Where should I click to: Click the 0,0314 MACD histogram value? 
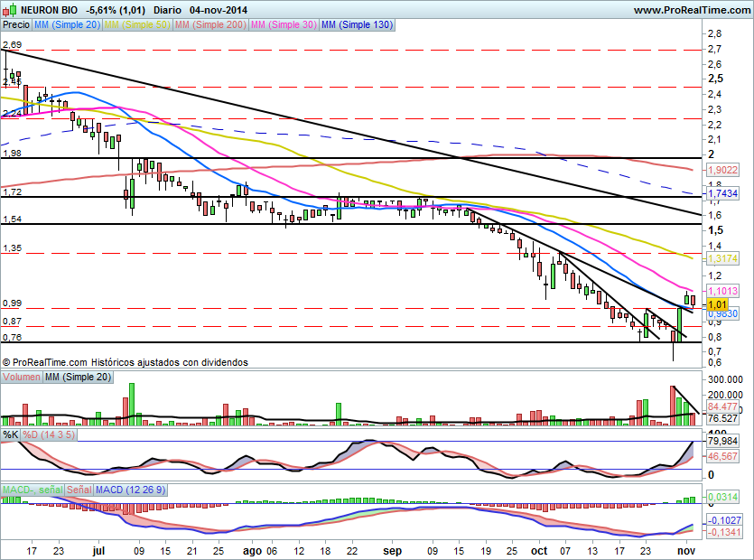pos(722,497)
